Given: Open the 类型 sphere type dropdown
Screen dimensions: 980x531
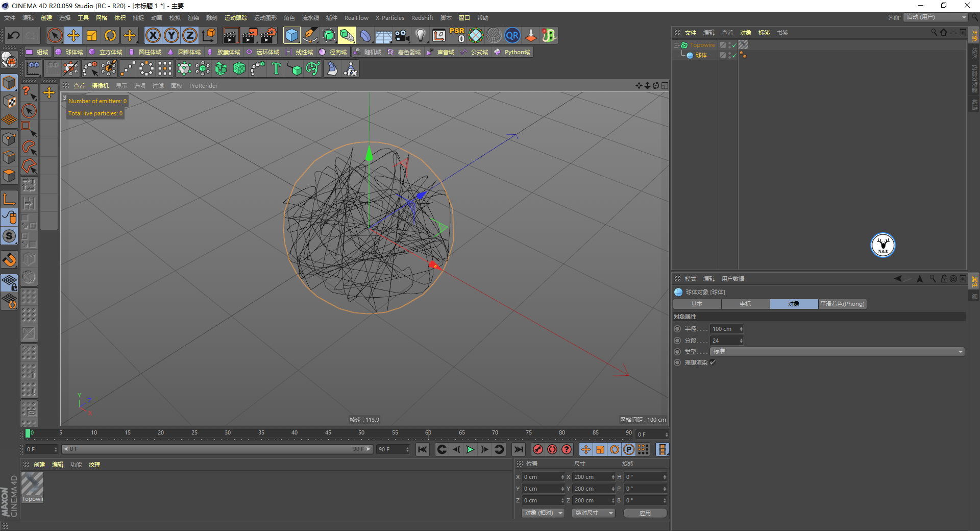Looking at the screenshot, I should tap(837, 351).
